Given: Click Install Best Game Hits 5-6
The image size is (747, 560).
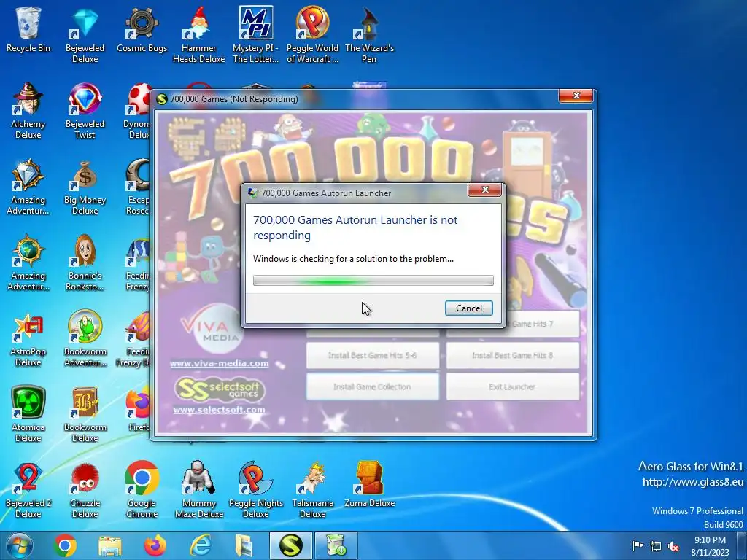Looking at the screenshot, I should click(373, 355).
